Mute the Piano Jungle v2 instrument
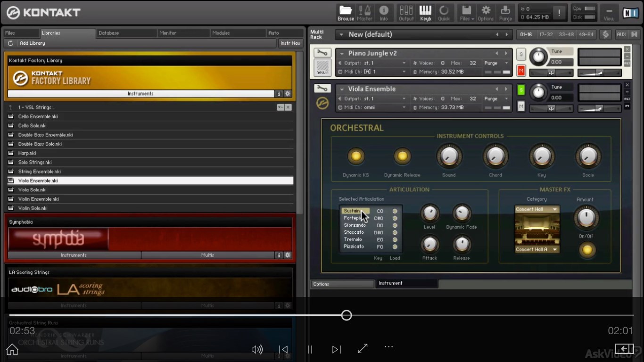Screen dimensions: 644x362 521,71
